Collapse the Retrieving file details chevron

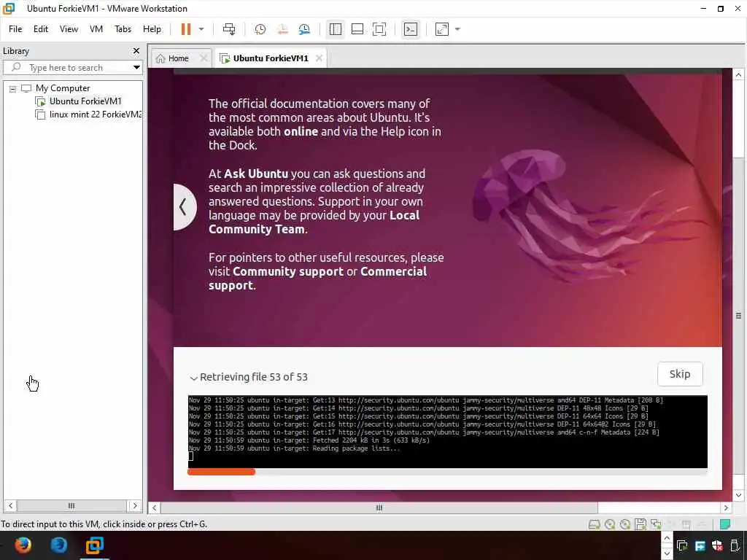coord(193,378)
